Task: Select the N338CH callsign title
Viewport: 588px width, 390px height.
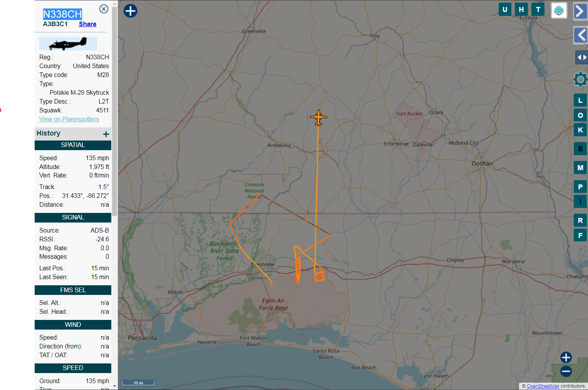Action: (62, 14)
